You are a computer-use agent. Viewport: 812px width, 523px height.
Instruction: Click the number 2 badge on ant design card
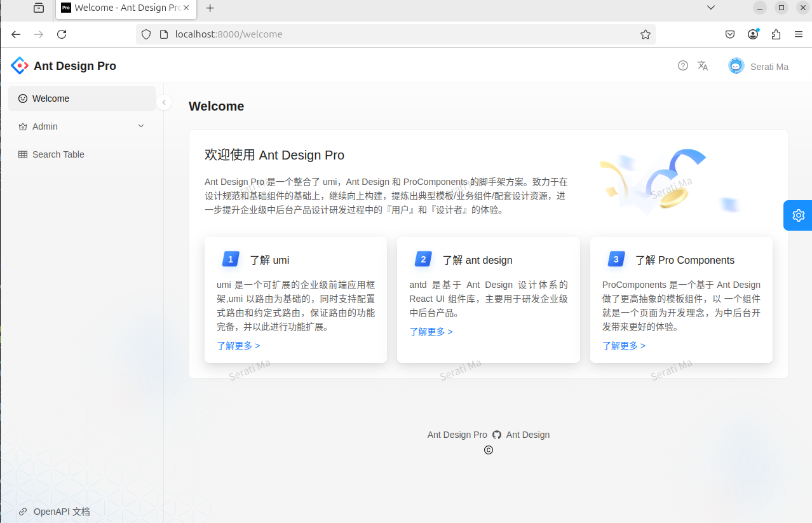[423, 259]
